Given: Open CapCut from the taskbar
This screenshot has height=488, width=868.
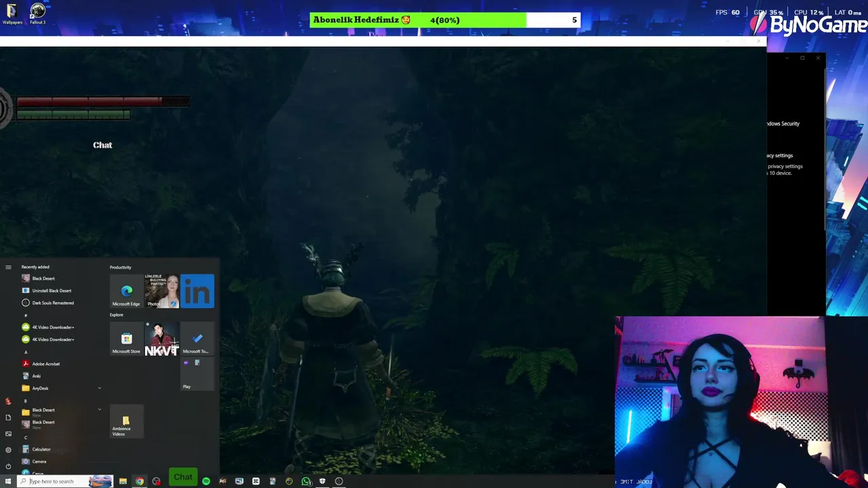Looking at the screenshot, I should click(x=256, y=481).
